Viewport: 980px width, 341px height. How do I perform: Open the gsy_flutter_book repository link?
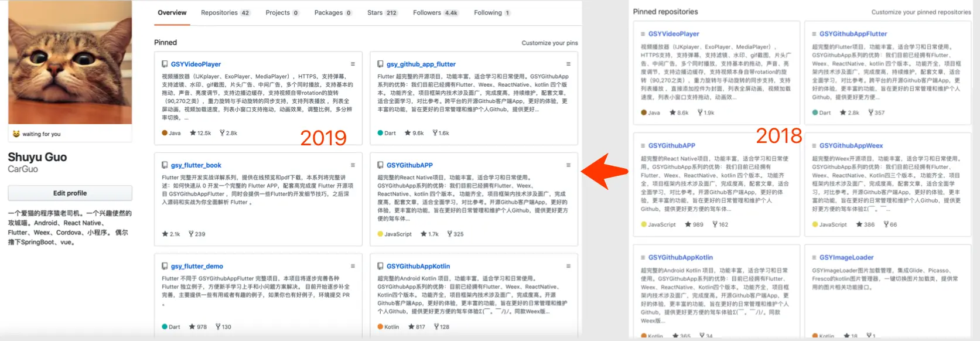coord(196,165)
